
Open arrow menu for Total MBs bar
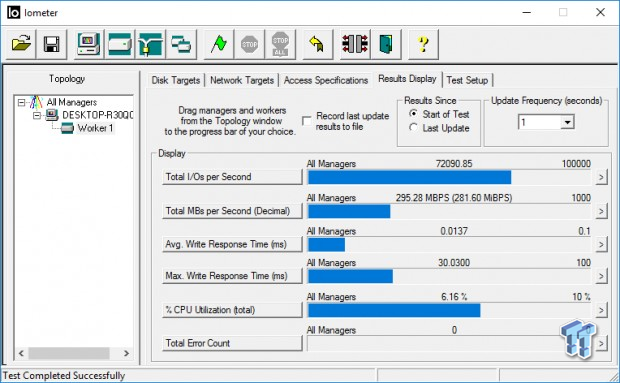pyautogui.click(x=601, y=211)
